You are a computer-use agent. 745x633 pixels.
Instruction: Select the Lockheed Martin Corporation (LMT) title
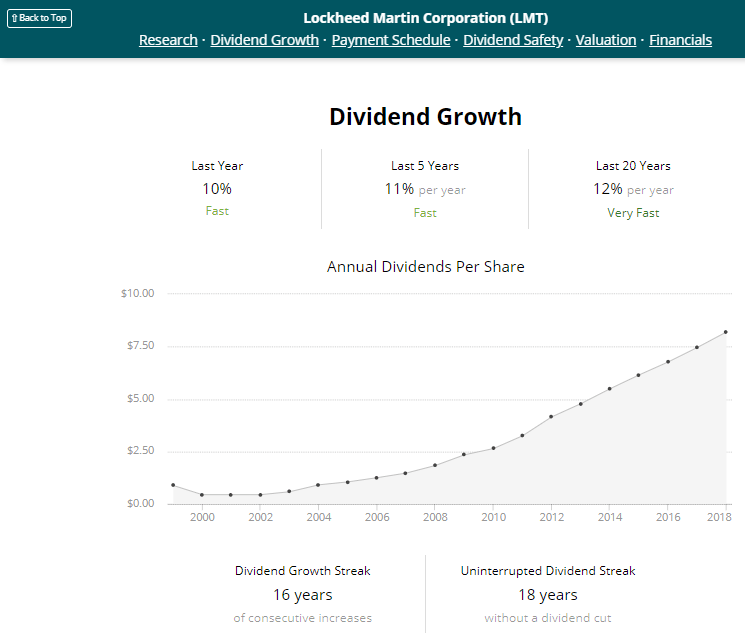[x=426, y=18]
